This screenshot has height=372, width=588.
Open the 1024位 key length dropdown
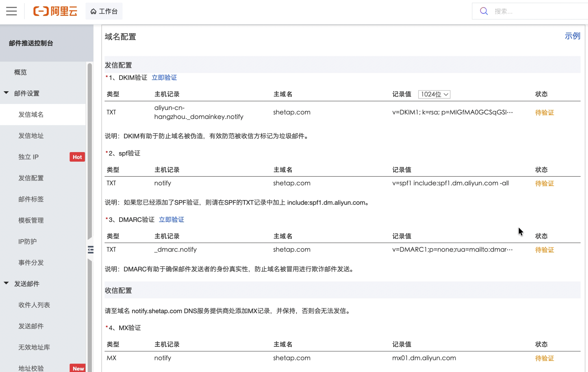pos(434,94)
